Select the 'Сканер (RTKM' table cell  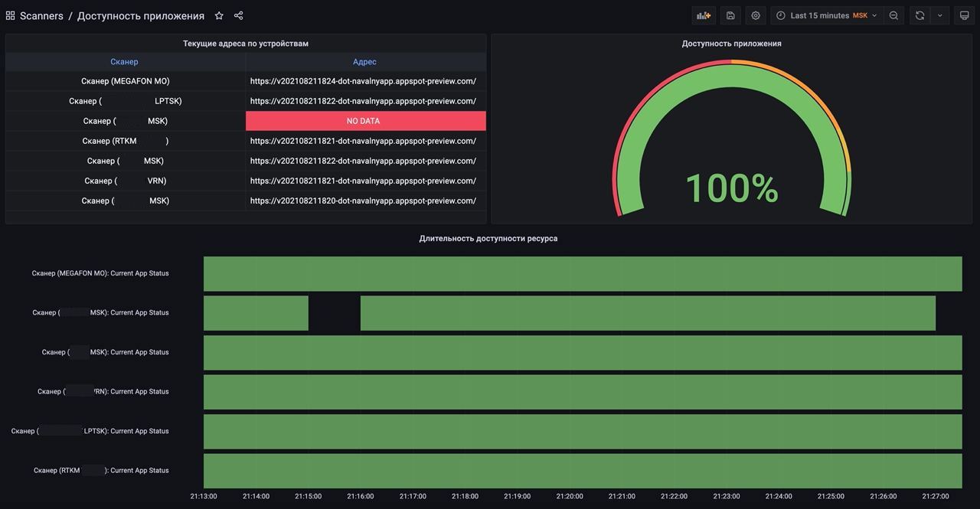click(126, 141)
